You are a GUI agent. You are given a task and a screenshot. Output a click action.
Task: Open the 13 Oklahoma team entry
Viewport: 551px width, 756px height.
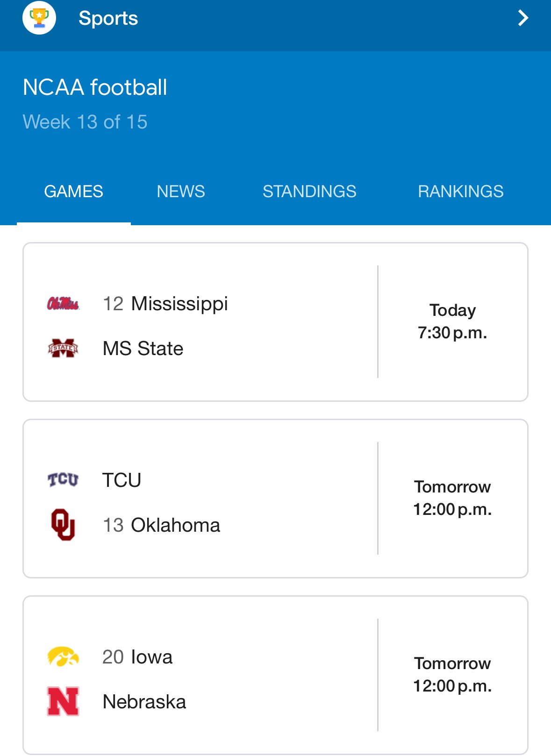point(161,525)
